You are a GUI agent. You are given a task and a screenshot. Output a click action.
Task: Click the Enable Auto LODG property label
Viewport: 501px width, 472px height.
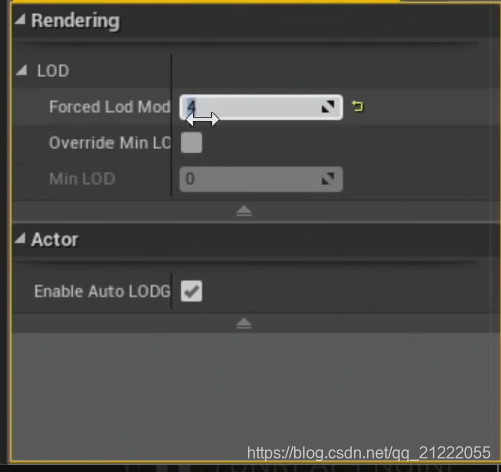point(102,291)
